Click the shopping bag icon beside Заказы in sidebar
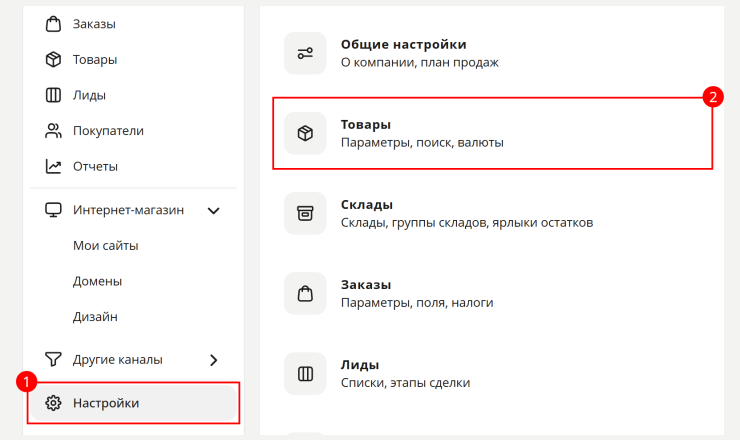Screen dimensions: 740x440 53,24
